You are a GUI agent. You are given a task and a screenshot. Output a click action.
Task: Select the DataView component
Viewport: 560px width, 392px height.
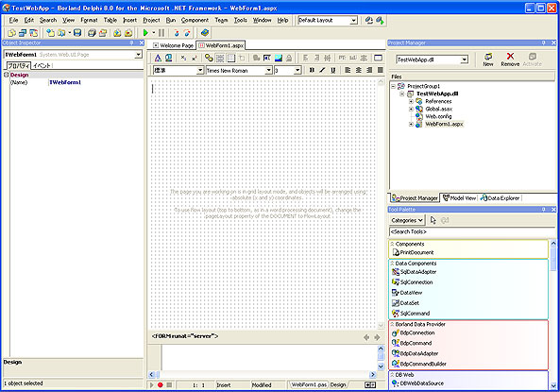click(407, 293)
